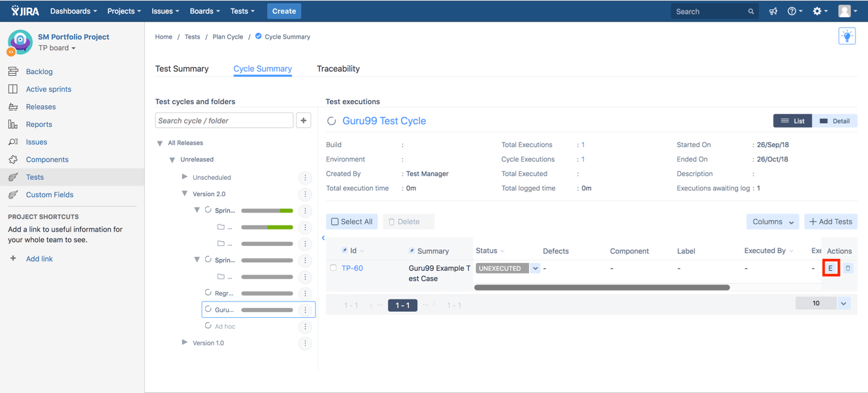Click the megaphone feedback icon
Viewport: 868px width, 393px height.
coord(773,11)
